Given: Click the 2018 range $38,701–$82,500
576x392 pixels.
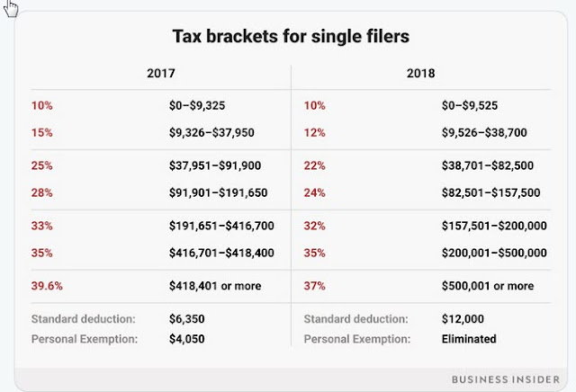Looking at the screenshot, I should coord(487,166).
